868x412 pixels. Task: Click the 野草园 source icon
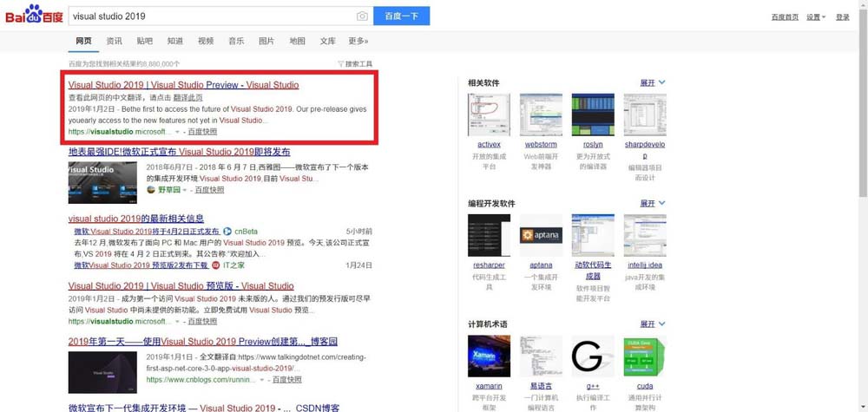coord(150,190)
